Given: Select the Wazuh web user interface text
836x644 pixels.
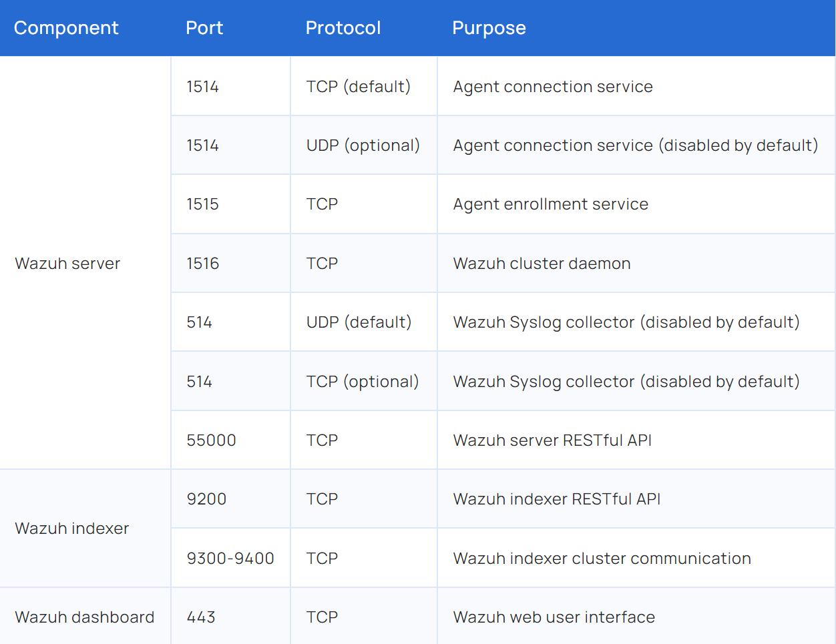Looking at the screenshot, I should pyautogui.click(x=554, y=617).
